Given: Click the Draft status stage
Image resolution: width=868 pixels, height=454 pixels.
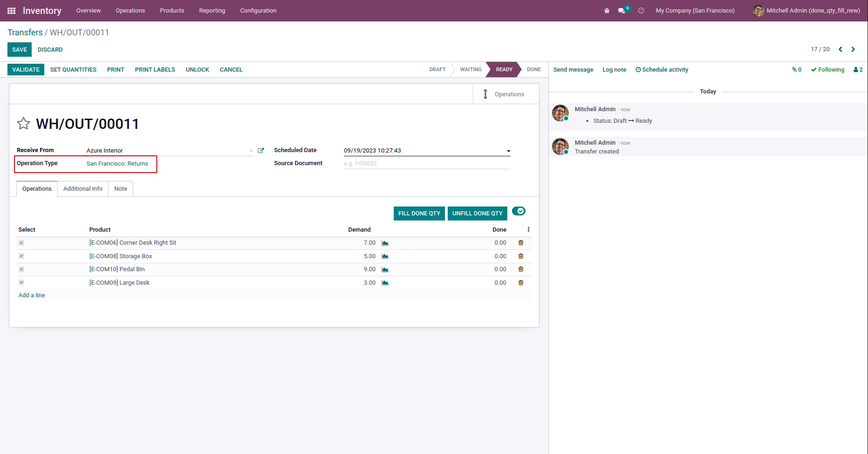Looking at the screenshot, I should click(x=437, y=70).
